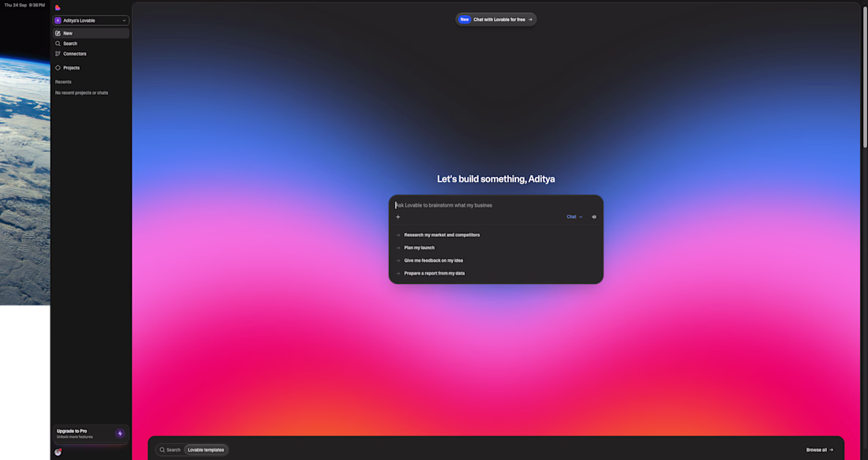Click the date and time in the menu bar
Screen dimensions: 868x460
[25, 5]
